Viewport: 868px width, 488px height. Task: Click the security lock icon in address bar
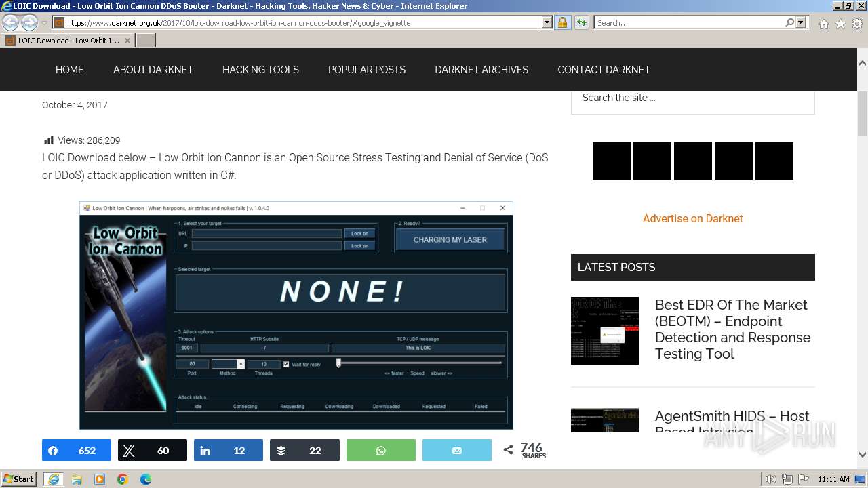(562, 23)
